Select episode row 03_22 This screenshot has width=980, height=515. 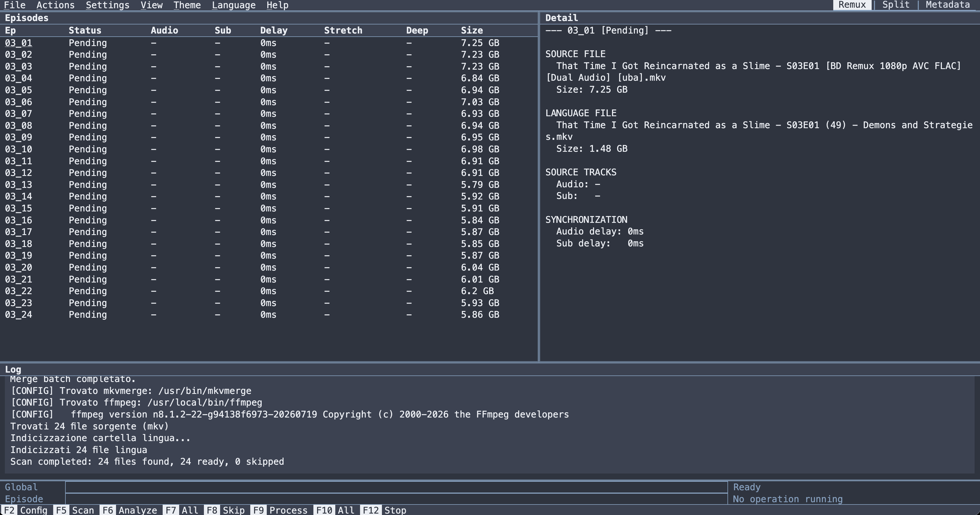[268, 291]
